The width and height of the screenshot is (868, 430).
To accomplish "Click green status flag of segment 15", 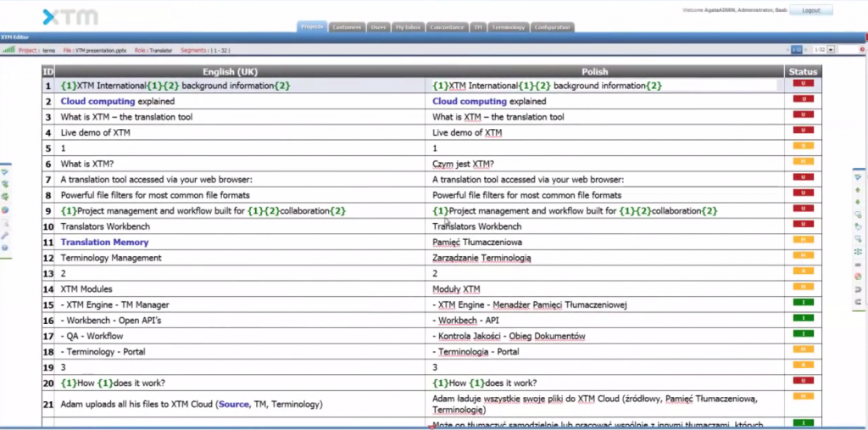I will coord(804,302).
